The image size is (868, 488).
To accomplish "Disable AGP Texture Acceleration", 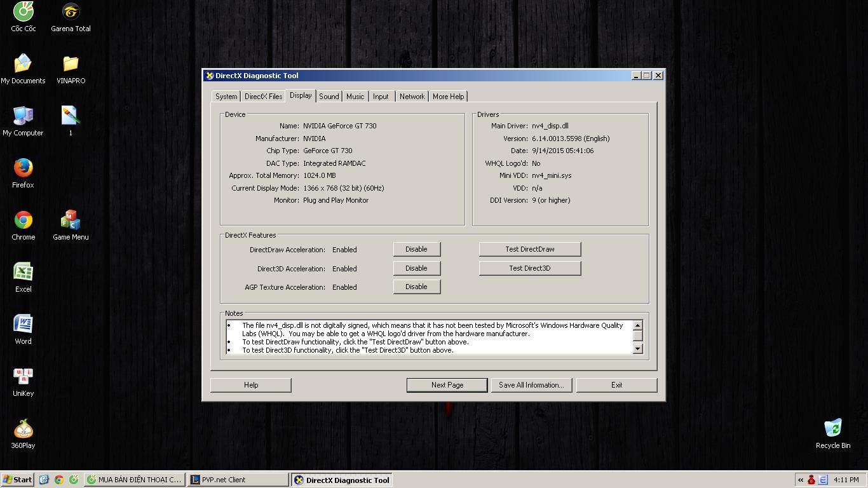I will pyautogui.click(x=416, y=287).
